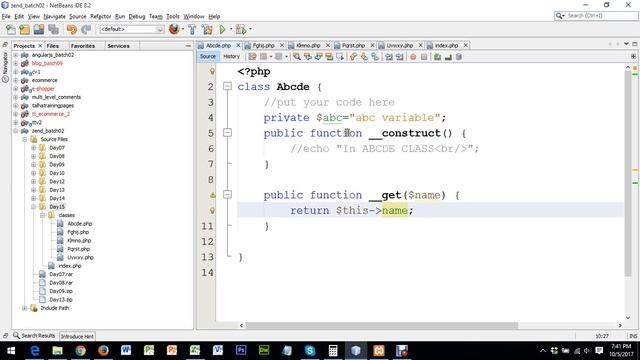Open the Tools menu
The image size is (640, 360).
point(173,16)
